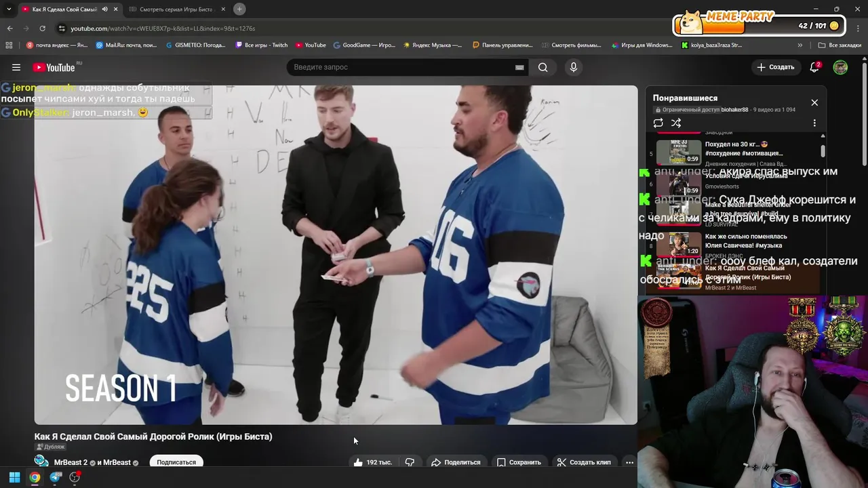Toggle playlist loop
868x488 pixels.
658,123
